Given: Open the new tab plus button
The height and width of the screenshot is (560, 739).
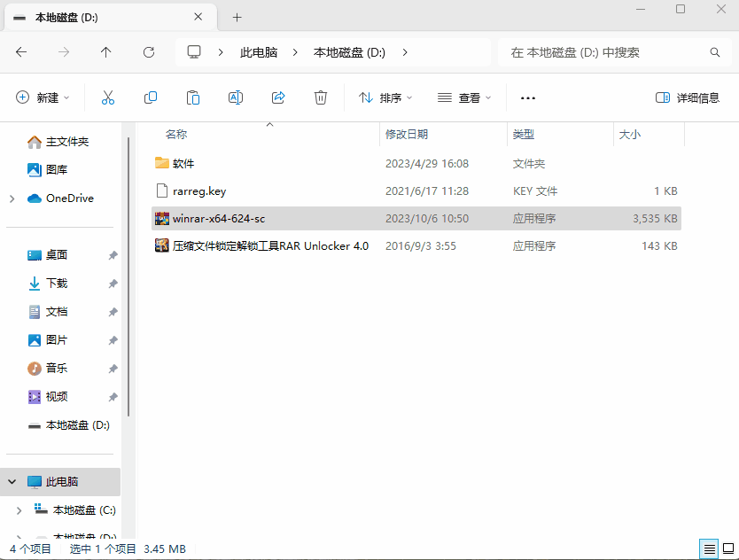Looking at the screenshot, I should tap(237, 18).
